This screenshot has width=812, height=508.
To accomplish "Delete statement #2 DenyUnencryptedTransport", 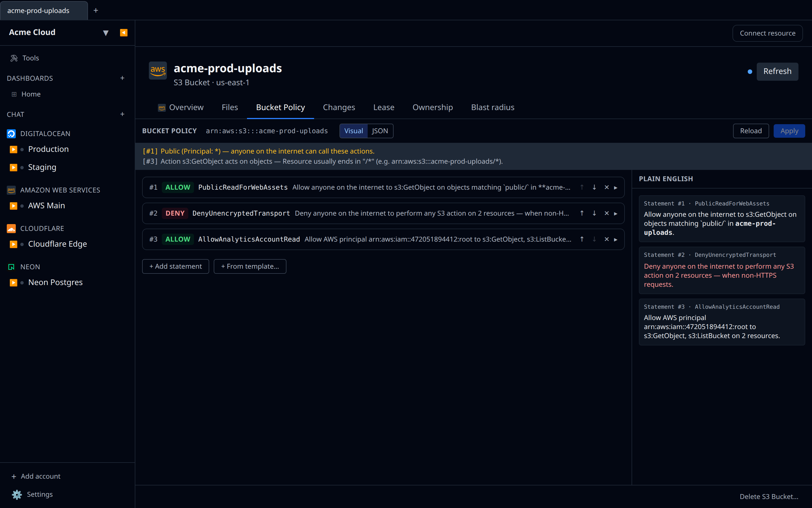I will (607, 213).
